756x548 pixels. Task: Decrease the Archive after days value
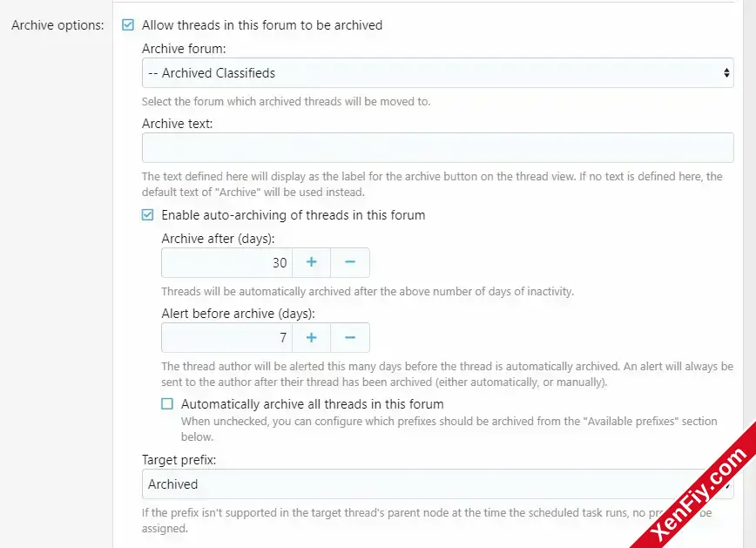pos(350,262)
